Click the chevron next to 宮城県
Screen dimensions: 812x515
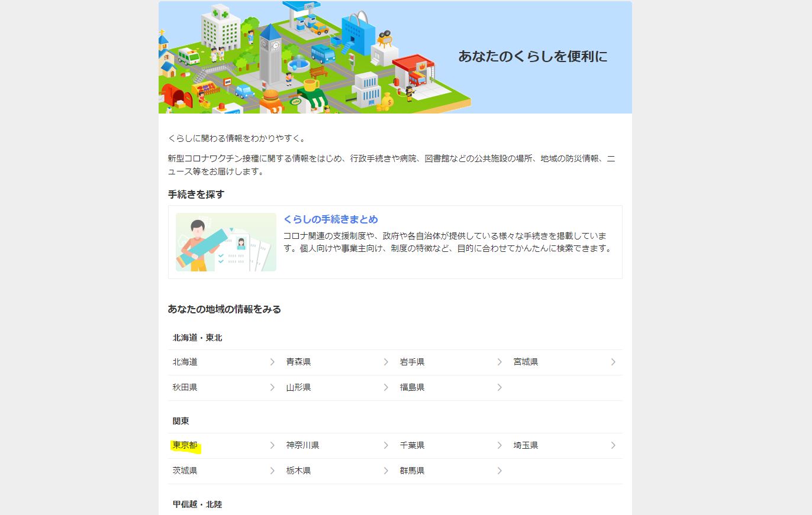(x=613, y=362)
